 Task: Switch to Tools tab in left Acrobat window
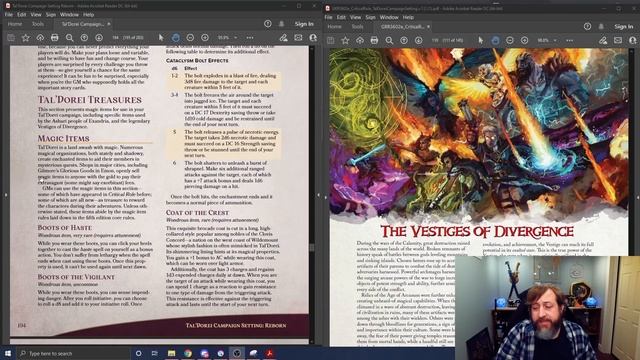(x=38, y=24)
